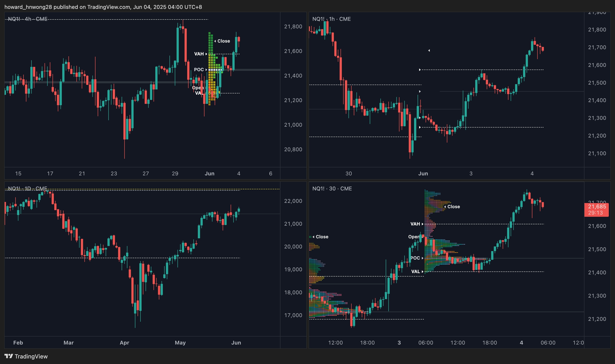Image resolution: width=615 pixels, height=364 pixels.
Task: Click the VAH arrow label on the 4h chart
Action: 200,54
